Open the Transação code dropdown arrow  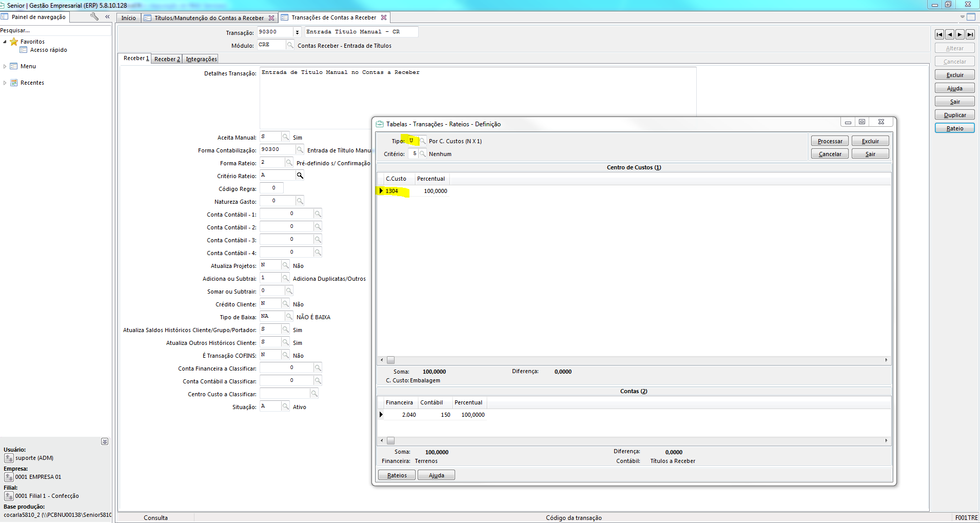click(297, 32)
